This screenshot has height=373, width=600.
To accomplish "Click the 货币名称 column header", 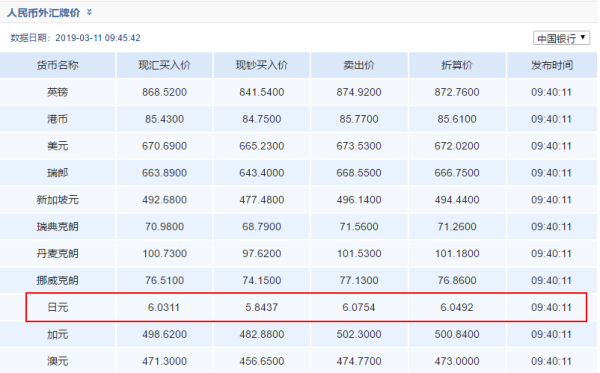I will coord(57,65).
